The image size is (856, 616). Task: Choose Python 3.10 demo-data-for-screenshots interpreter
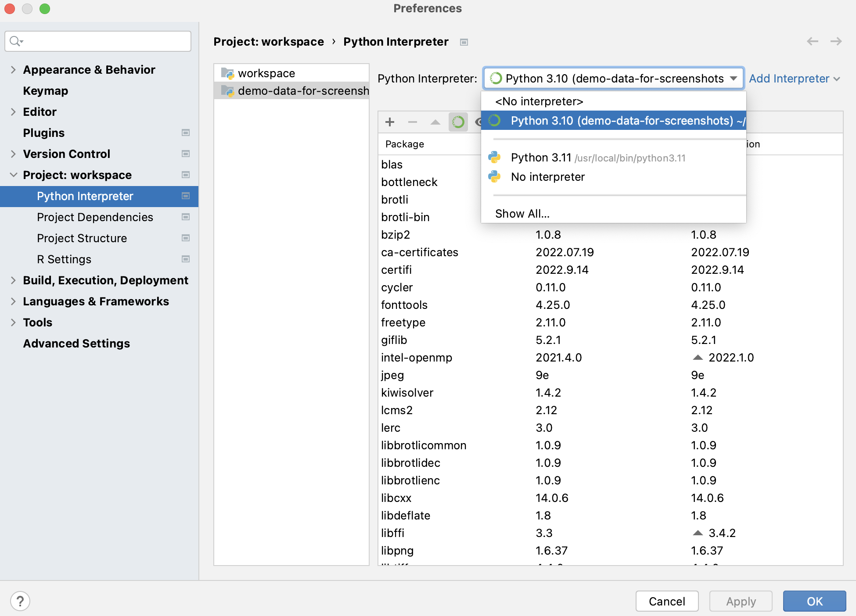click(x=614, y=121)
